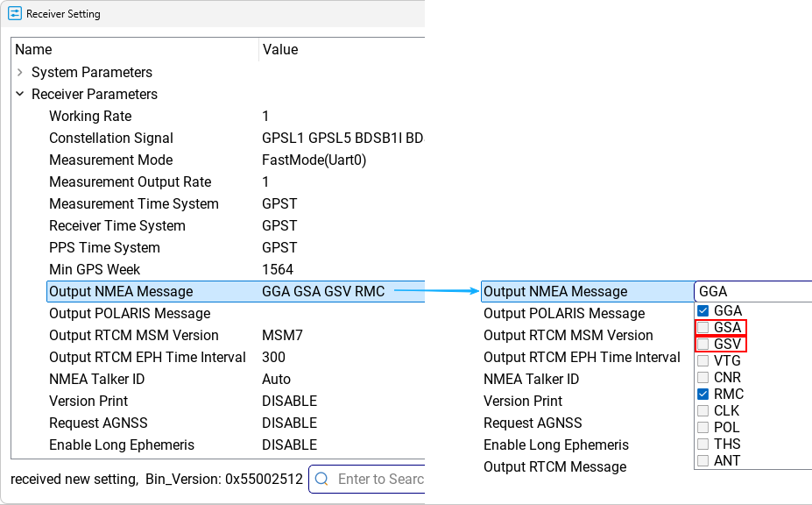Enable the GSV checkbox
This screenshot has width=812, height=505.
[x=703, y=344]
